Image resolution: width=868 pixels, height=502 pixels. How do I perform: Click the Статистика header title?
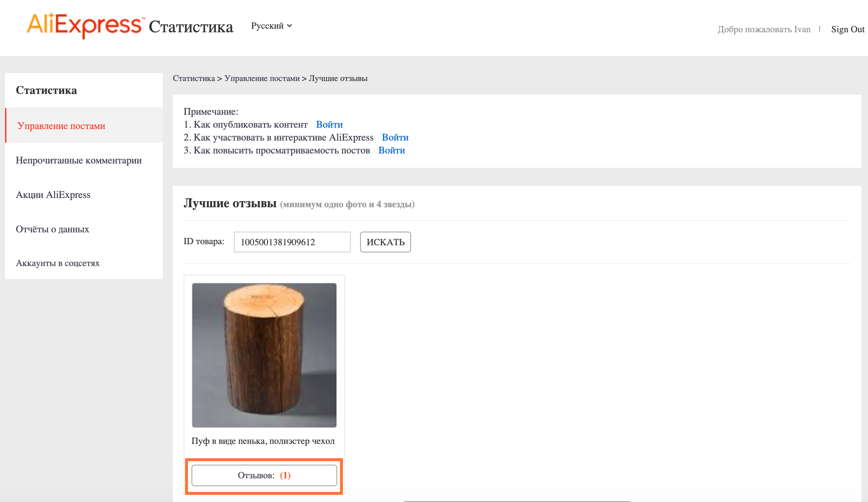coord(191,27)
